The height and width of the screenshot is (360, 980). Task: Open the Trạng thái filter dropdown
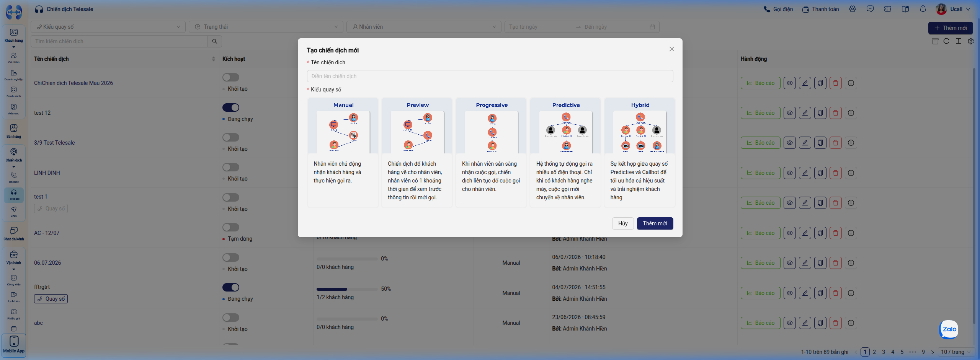tap(266, 27)
